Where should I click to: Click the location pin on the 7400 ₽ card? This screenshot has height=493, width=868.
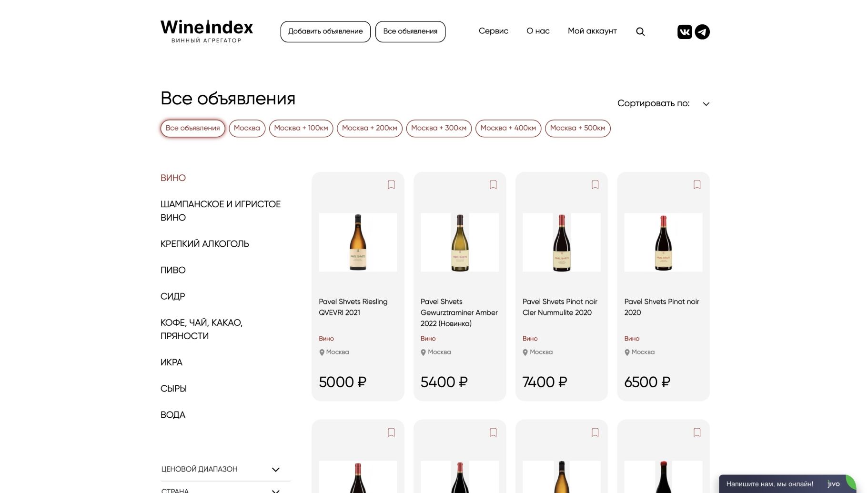click(x=525, y=352)
